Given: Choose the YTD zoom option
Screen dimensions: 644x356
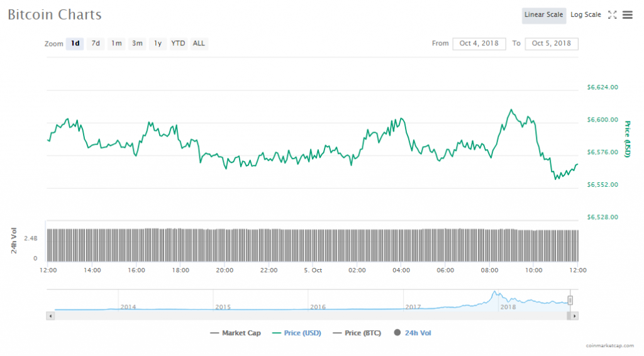Looking at the screenshot, I should pyautogui.click(x=179, y=43).
